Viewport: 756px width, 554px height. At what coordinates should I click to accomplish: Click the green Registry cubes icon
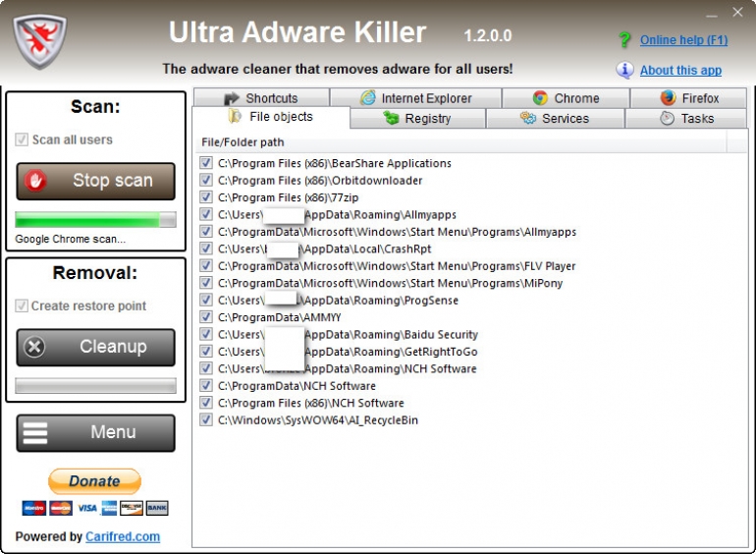click(x=391, y=118)
